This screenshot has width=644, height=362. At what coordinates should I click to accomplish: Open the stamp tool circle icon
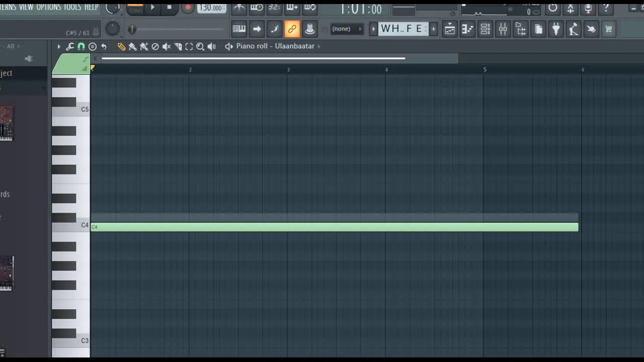(93, 46)
